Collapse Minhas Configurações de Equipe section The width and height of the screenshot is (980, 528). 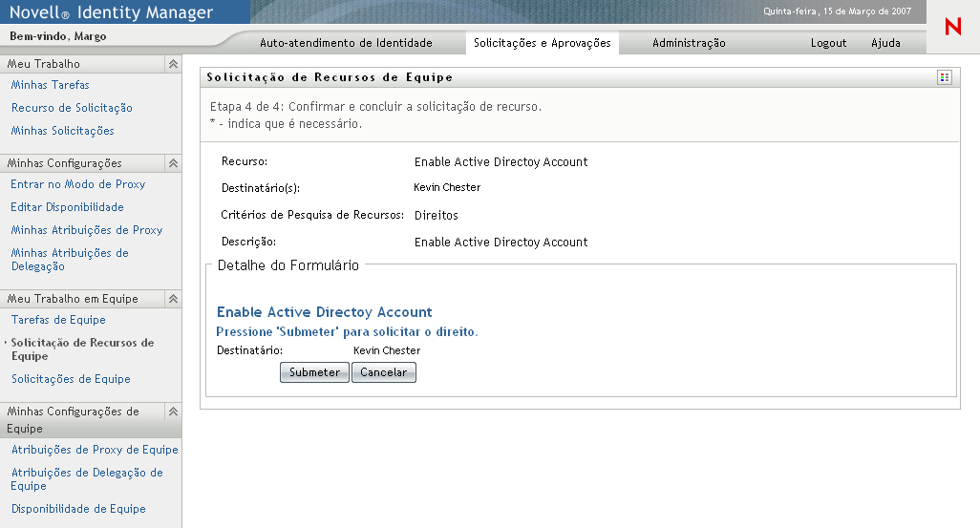point(173,412)
